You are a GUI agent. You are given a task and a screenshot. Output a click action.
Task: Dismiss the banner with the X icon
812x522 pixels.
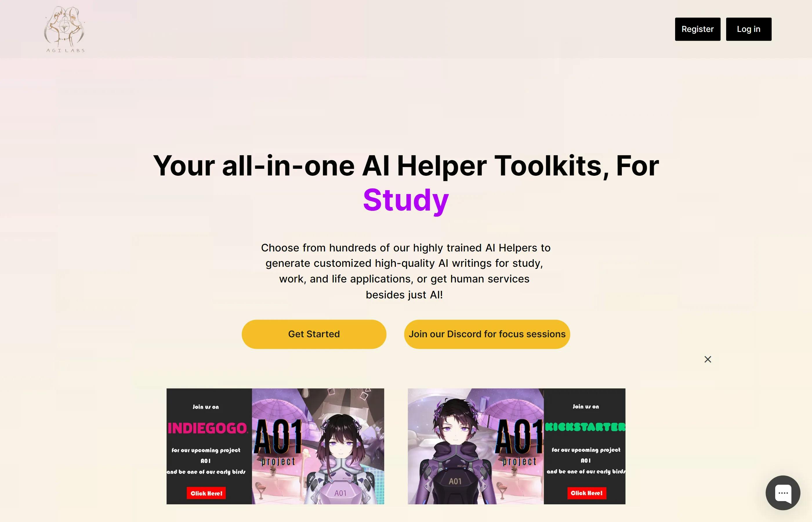pyautogui.click(x=708, y=359)
